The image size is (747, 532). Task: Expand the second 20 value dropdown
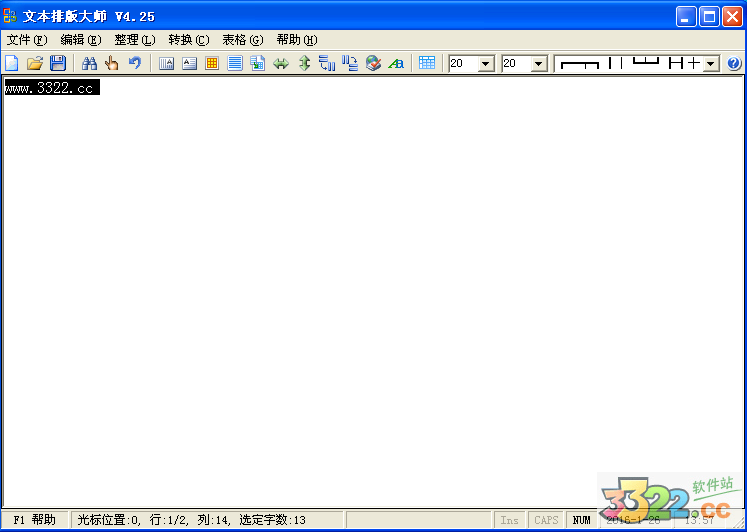(539, 63)
